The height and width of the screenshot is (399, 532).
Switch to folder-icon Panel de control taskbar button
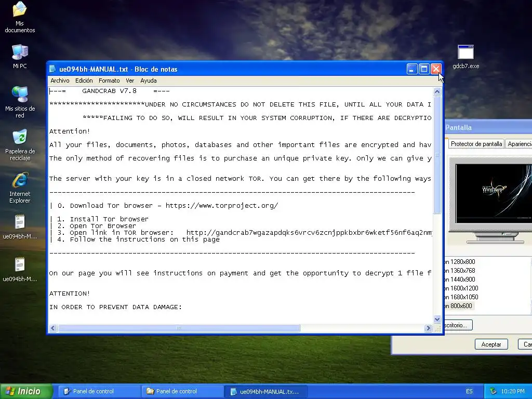point(182,391)
